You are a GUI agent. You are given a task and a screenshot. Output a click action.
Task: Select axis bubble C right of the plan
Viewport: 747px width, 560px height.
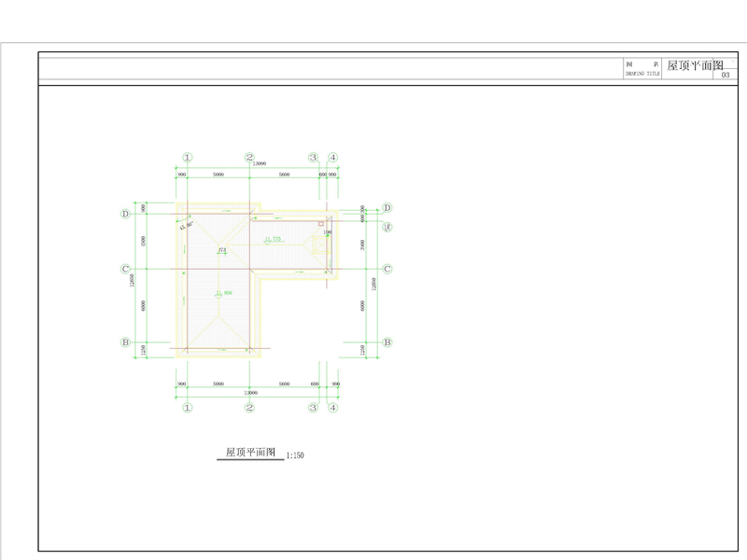[387, 269]
